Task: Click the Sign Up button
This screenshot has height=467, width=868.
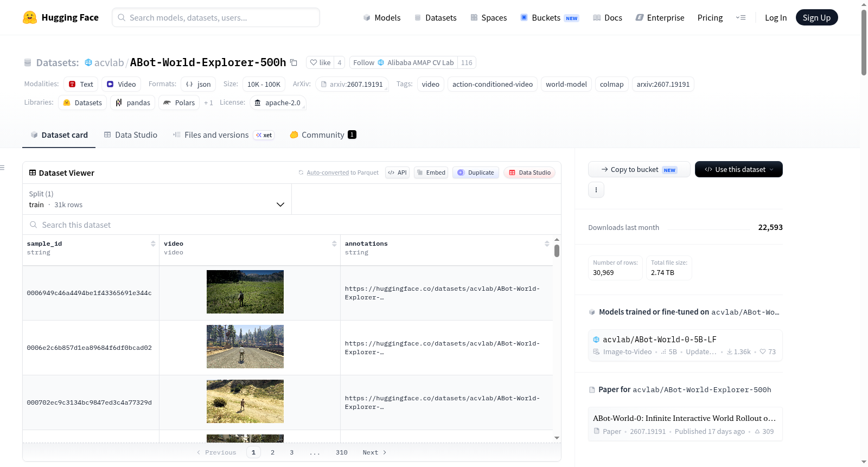Action: 816,17
